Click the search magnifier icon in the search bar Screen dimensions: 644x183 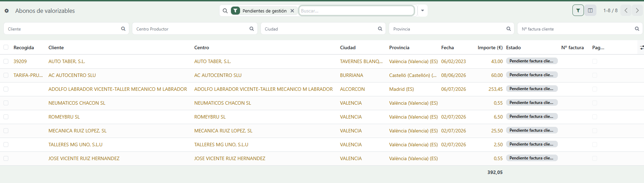tap(225, 11)
